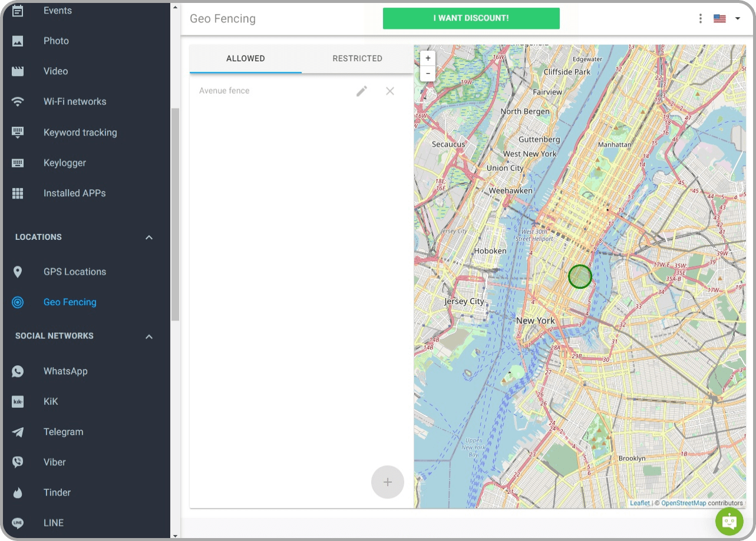Collapse the SOCIAL NETWORKS section
This screenshot has height=541, width=756.
click(149, 337)
